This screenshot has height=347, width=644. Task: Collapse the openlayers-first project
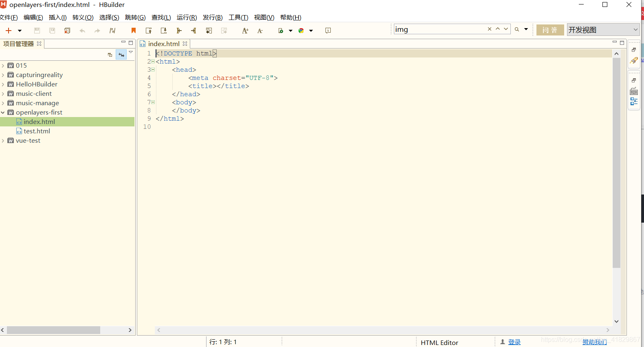(3, 113)
